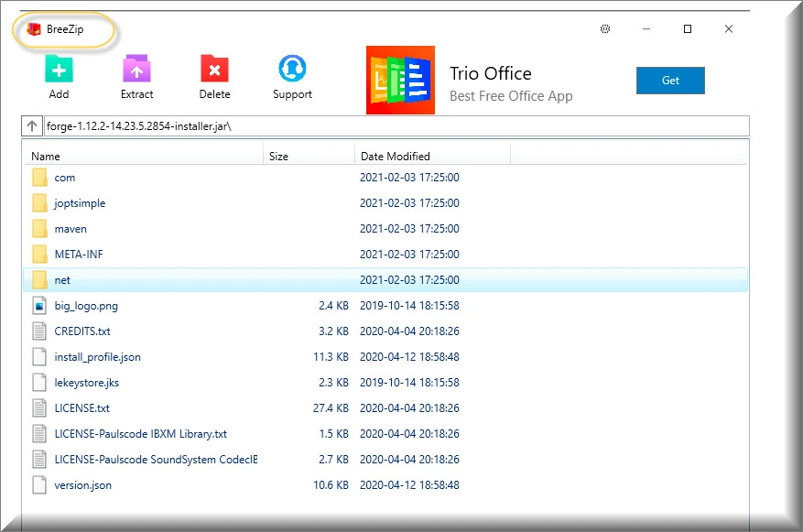Click the big_logo.png image file icon
The image size is (803, 532).
click(39, 306)
